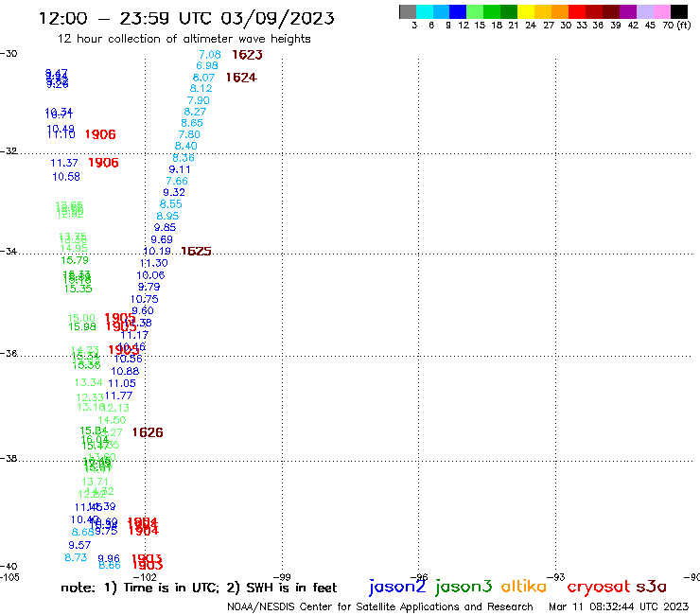
Task: Click the wave height value '8.65'
Action: [192, 123]
